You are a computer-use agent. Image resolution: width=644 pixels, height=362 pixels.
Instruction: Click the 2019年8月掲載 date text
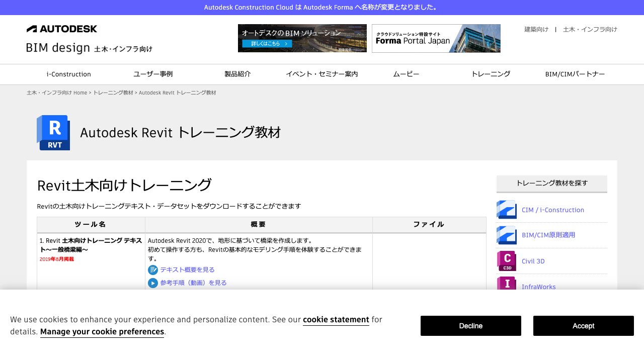click(x=56, y=259)
